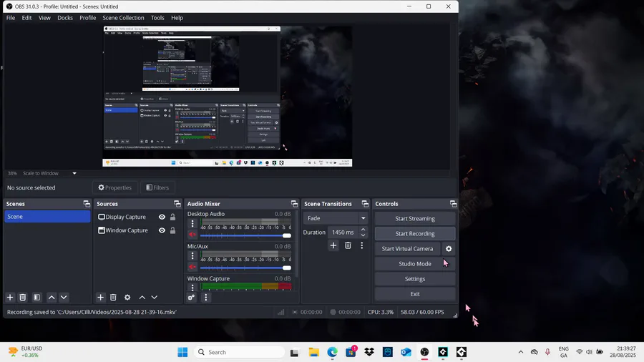Add a new scene with plus icon
The height and width of the screenshot is (362, 644).
tap(10, 297)
